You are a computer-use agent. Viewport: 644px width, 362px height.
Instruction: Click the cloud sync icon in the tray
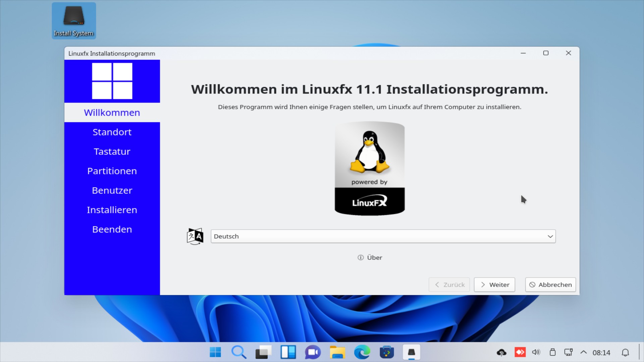point(501,352)
